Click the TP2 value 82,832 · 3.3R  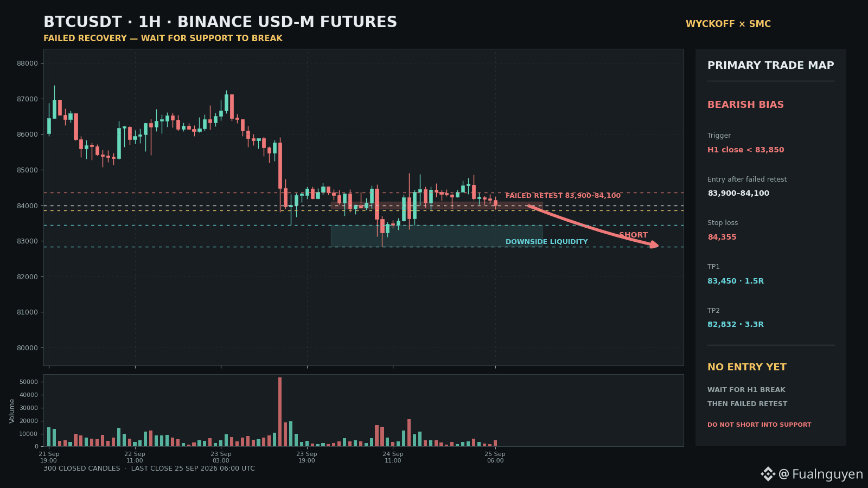coord(735,324)
